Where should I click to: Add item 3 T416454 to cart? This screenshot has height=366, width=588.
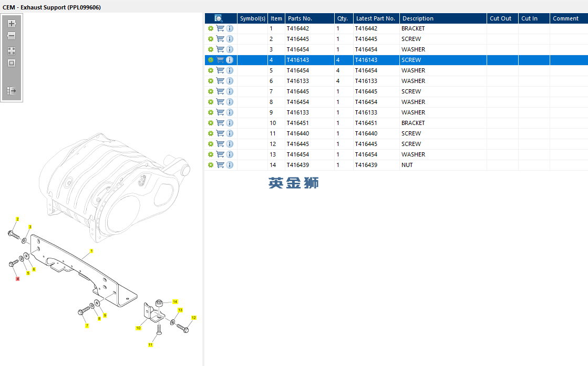point(220,49)
